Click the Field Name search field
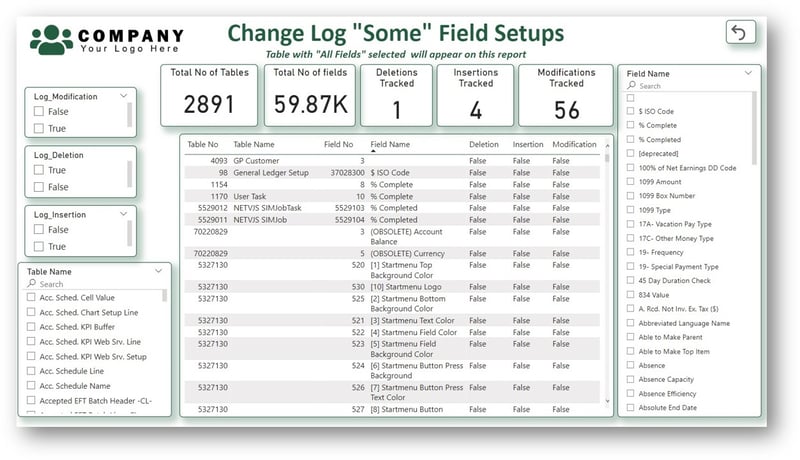Viewport: 800px width, 460px height. (689, 86)
